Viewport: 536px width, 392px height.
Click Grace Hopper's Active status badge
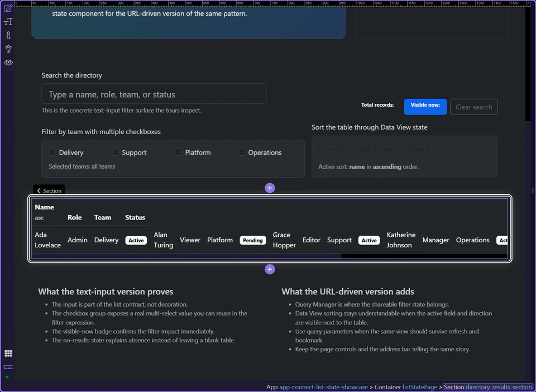pos(369,240)
